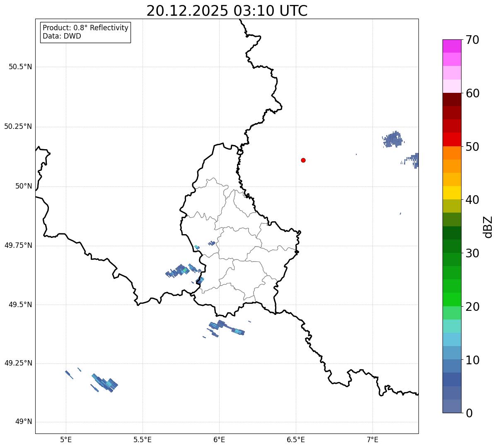This screenshot has height=448, width=498.
Task: Click the "Data: DWD" text
Action: [62, 36]
